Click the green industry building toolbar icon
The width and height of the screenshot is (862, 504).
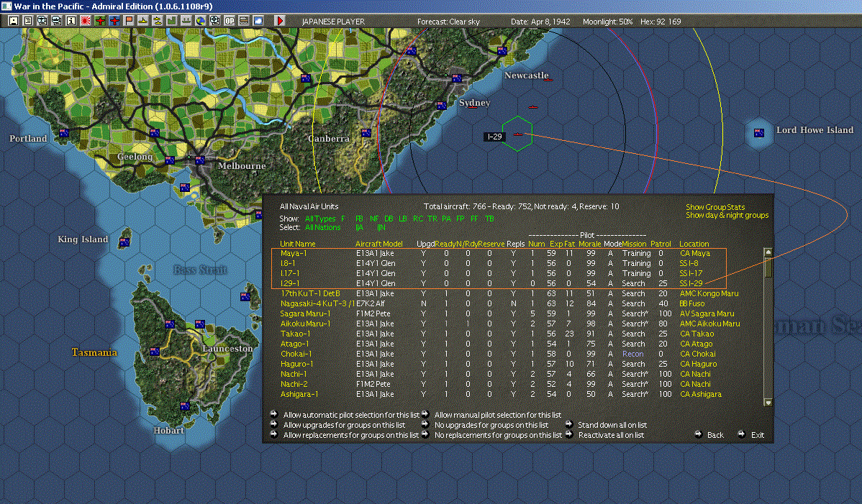click(171, 21)
